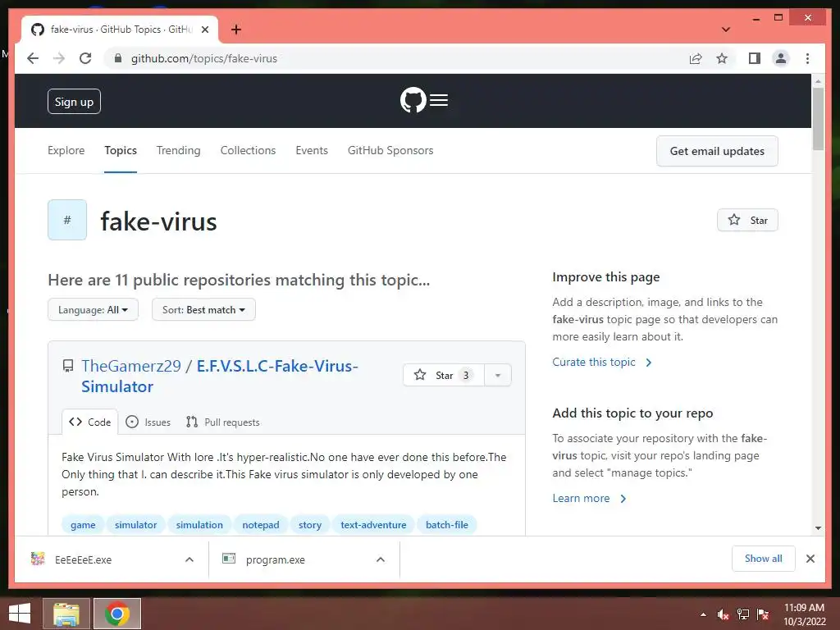
Task: Open Action Center flag icon in tray
Action: 763,614
